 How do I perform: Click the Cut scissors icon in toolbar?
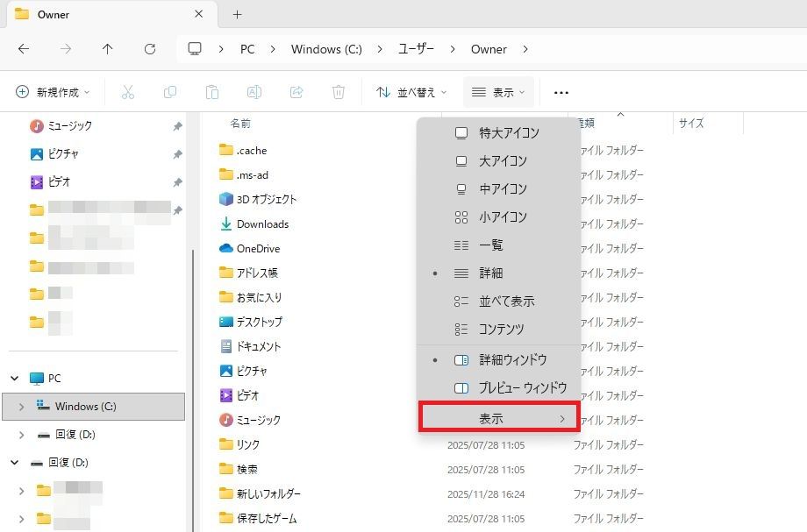tap(128, 92)
